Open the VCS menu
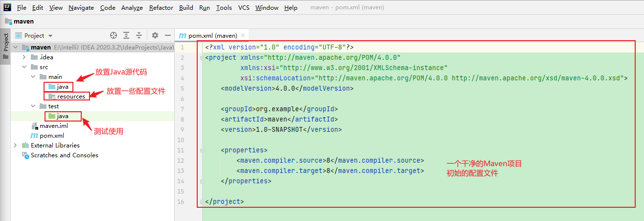Image resolution: width=644 pixels, height=221 pixels. [x=244, y=8]
